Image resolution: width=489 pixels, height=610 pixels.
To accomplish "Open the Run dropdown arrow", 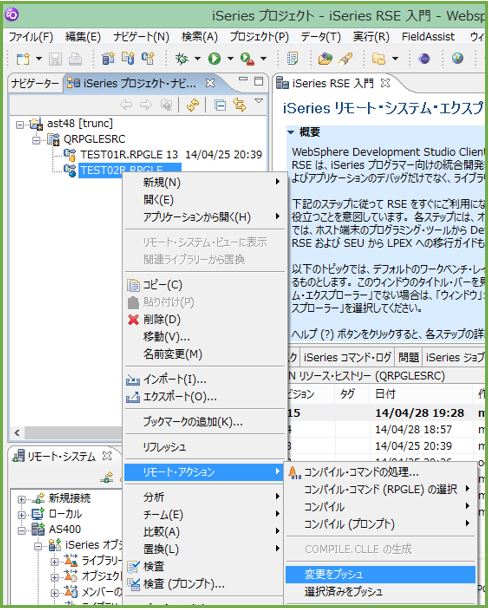I will tap(230, 59).
